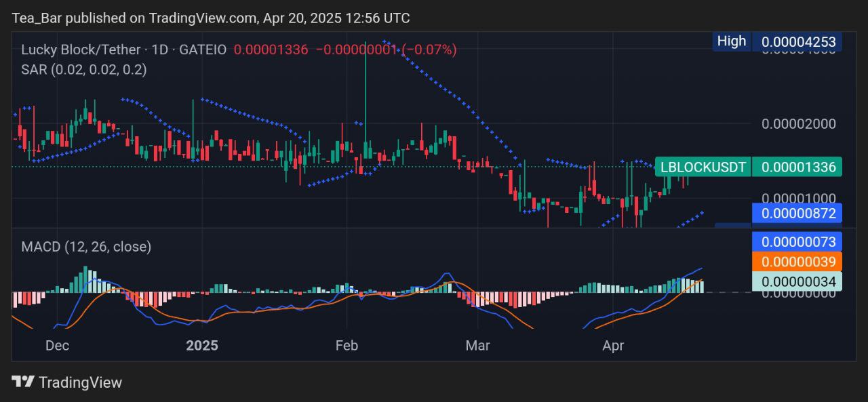Click the current price label 0.00001336
This screenshot has width=868, height=402.
click(798, 167)
